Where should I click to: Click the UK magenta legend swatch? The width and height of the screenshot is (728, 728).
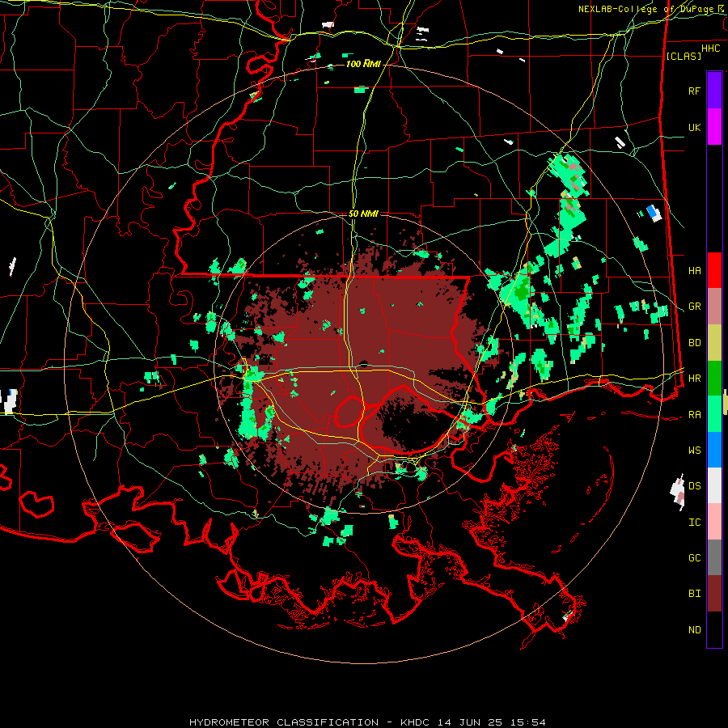[x=714, y=127]
